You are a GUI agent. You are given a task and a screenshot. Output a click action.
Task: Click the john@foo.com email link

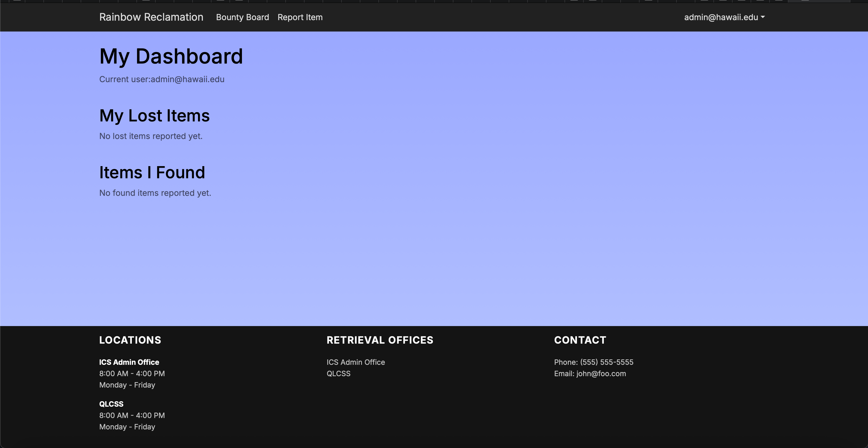point(600,373)
